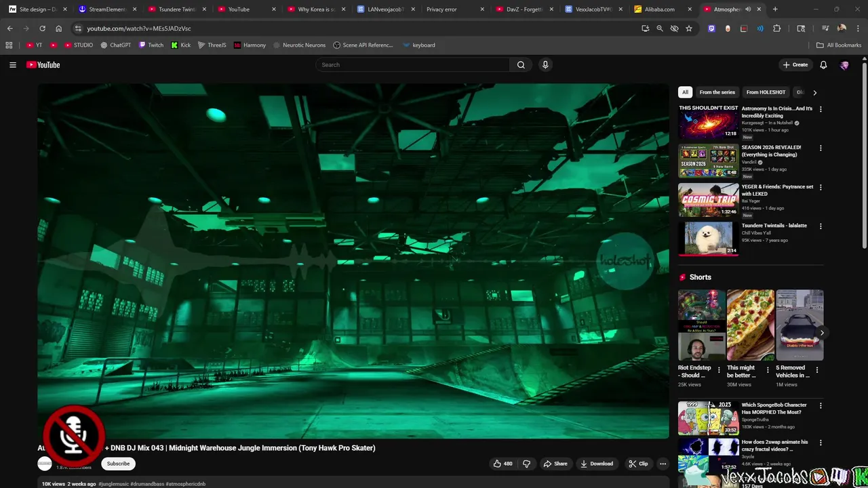Dislike this video
Screen dimensions: 868x488
tap(527, 464)
